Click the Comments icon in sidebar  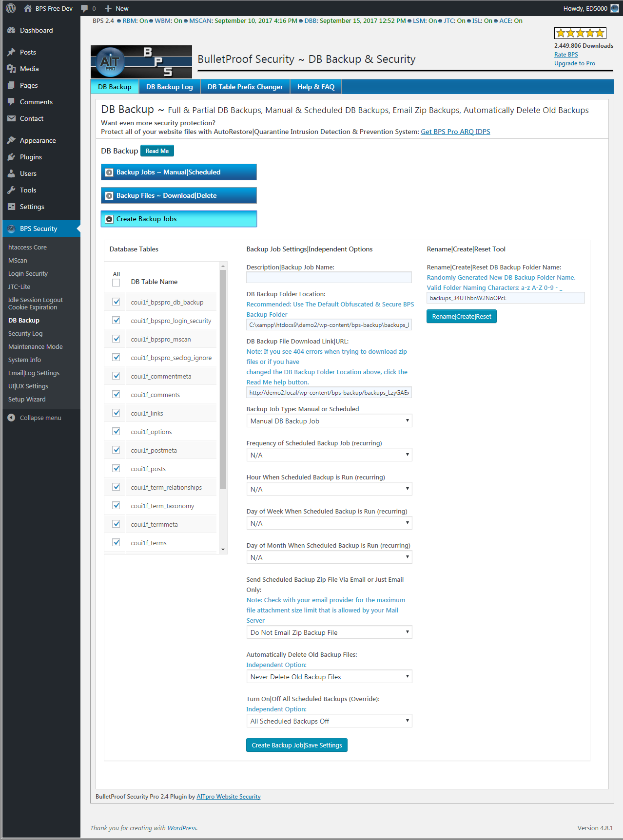(x=12, y=102)
